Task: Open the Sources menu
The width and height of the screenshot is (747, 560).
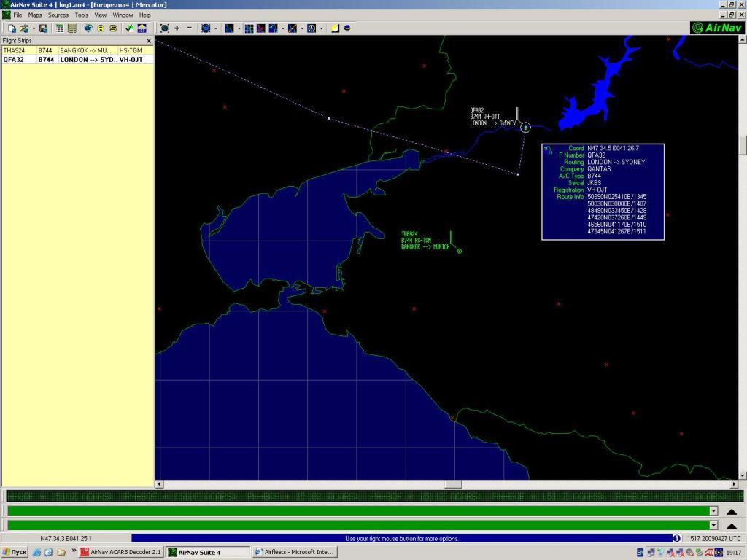Action: coord(58,15)
